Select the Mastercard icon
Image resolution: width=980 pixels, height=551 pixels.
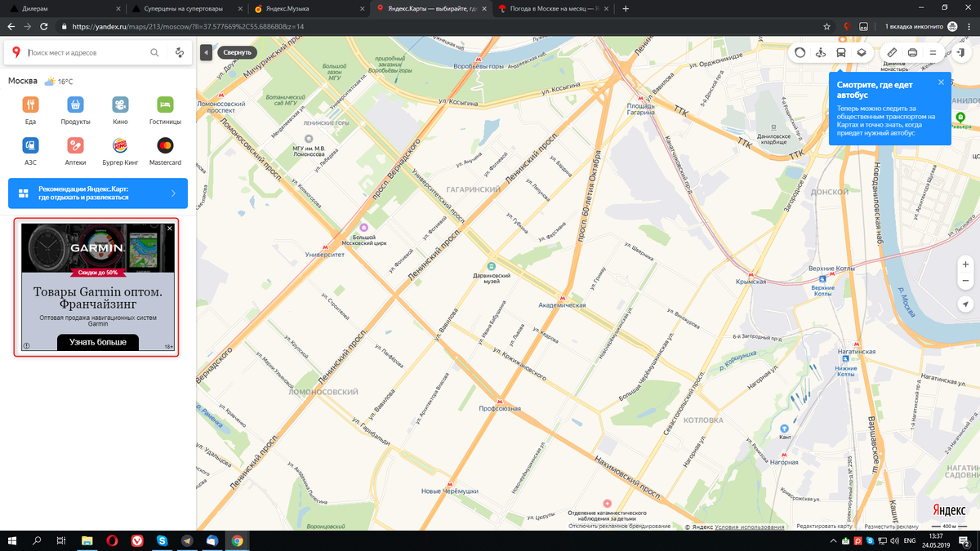point(165,145)
